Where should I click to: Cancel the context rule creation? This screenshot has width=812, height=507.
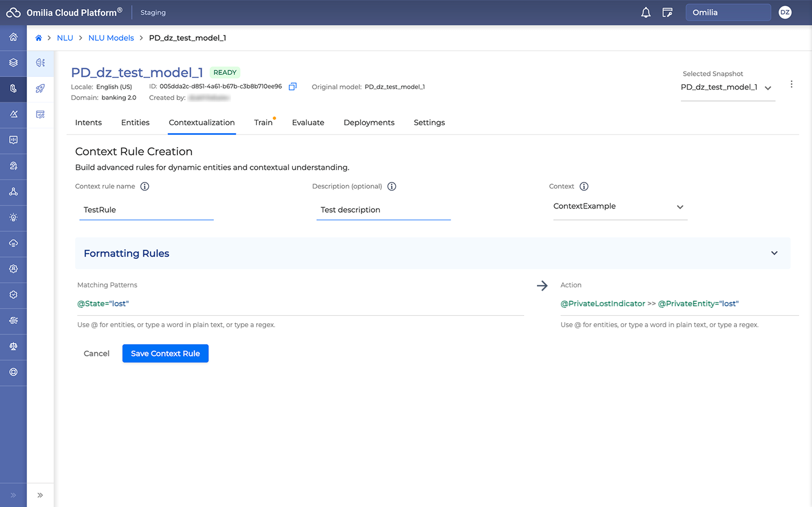pos(97,353)
